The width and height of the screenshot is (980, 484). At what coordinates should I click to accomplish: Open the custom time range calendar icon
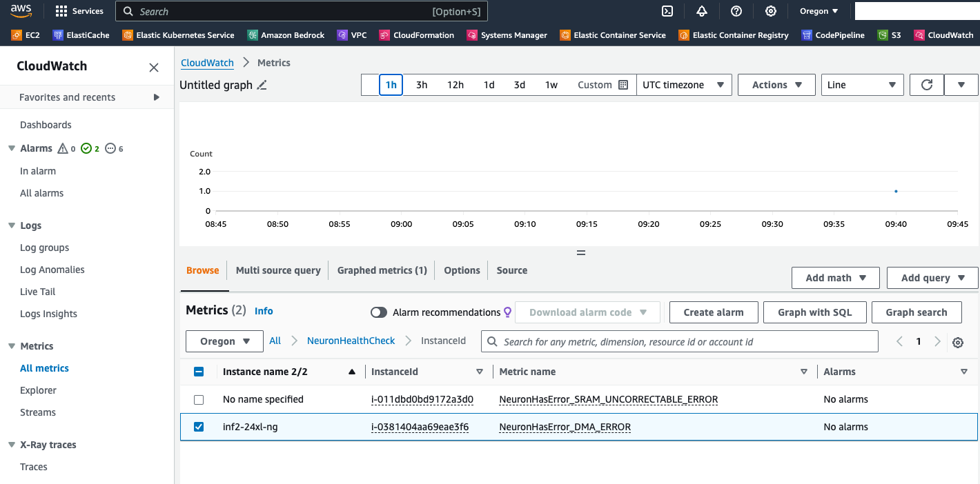point(623,85)
